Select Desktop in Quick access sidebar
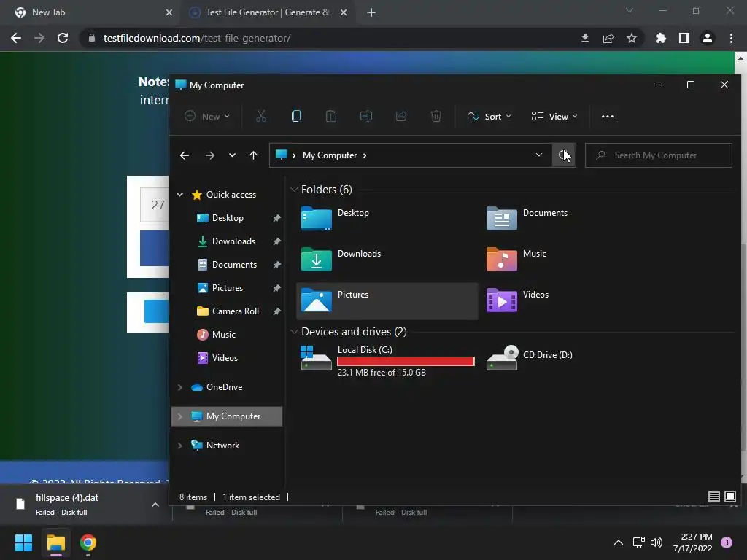The height and width of the screenshot is (560, 747). tap(228, 217)
